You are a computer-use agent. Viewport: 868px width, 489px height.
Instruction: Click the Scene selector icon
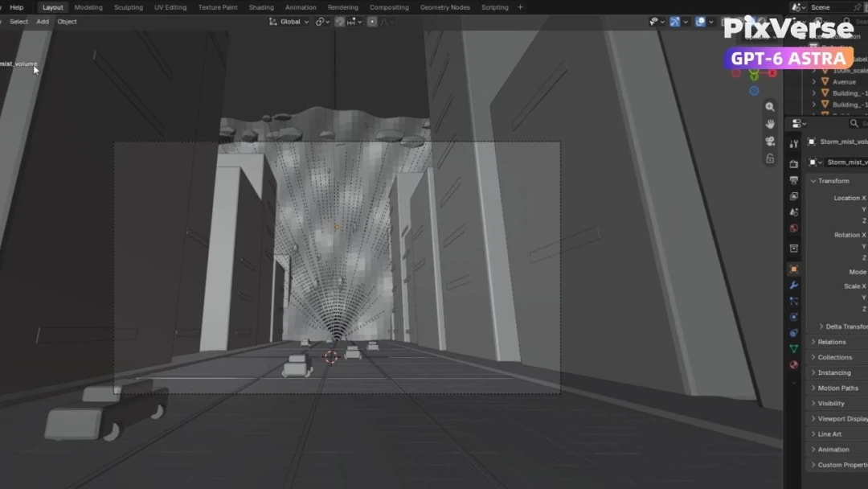(798, 7)
